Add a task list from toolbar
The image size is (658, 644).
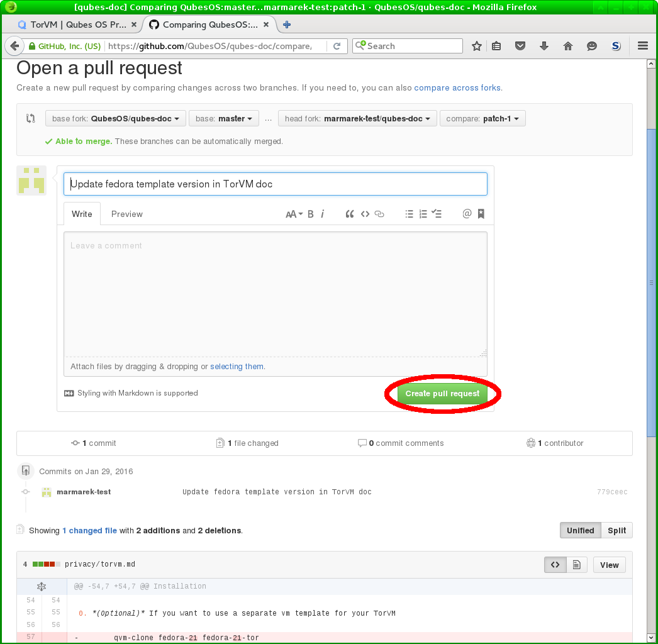437,214
